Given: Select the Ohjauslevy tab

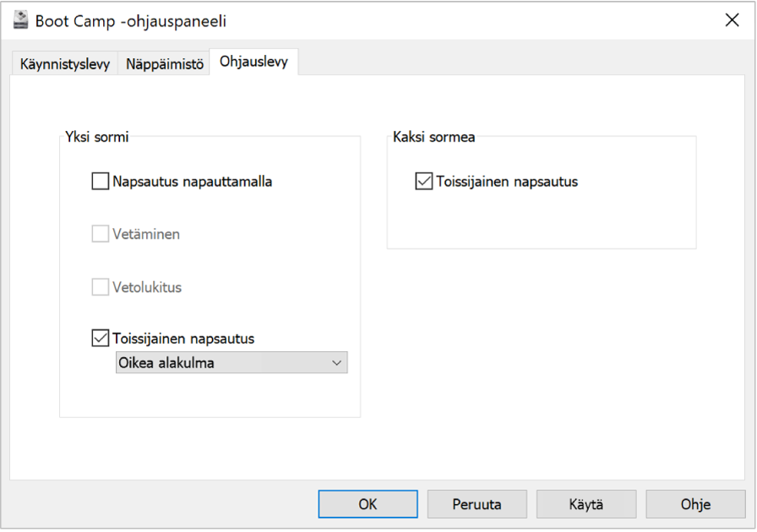Looking at the screenshot, I should [253, 62].
